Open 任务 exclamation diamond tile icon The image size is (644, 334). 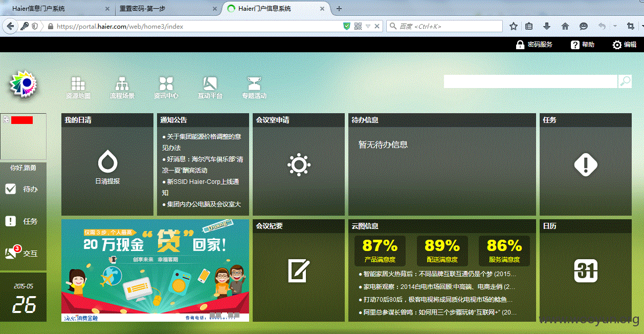(x=586, y=165)
